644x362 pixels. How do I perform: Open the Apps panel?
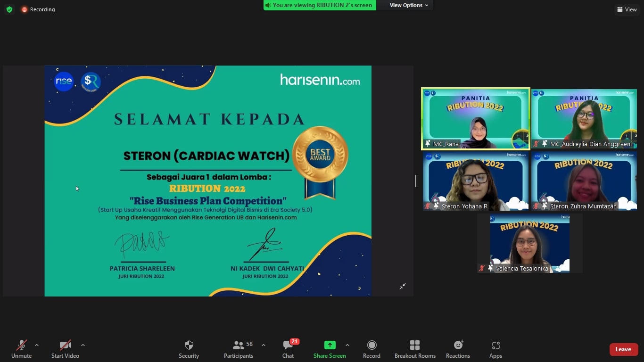coord(495,349)
